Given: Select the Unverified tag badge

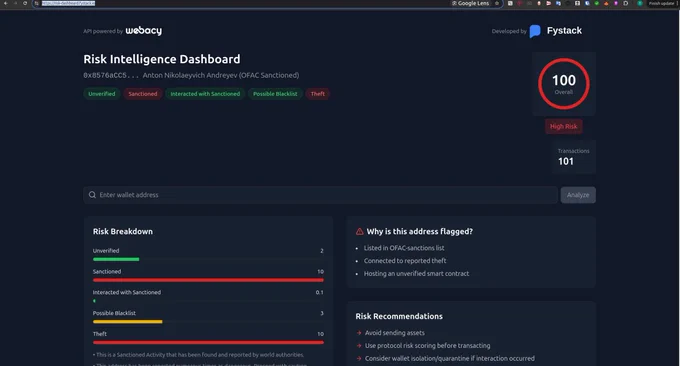Looking at the screenshot, I should coord(102,94).
